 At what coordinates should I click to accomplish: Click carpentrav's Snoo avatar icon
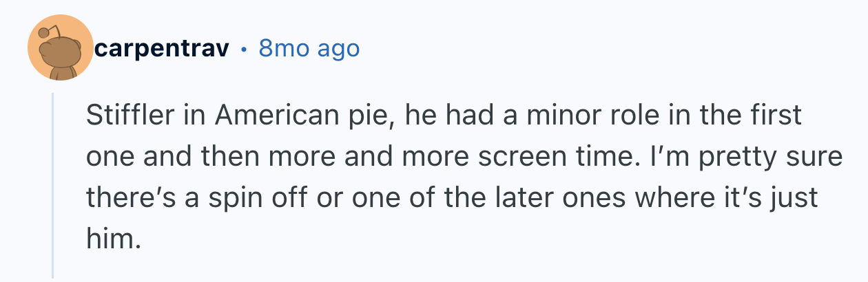click(61, 48)
